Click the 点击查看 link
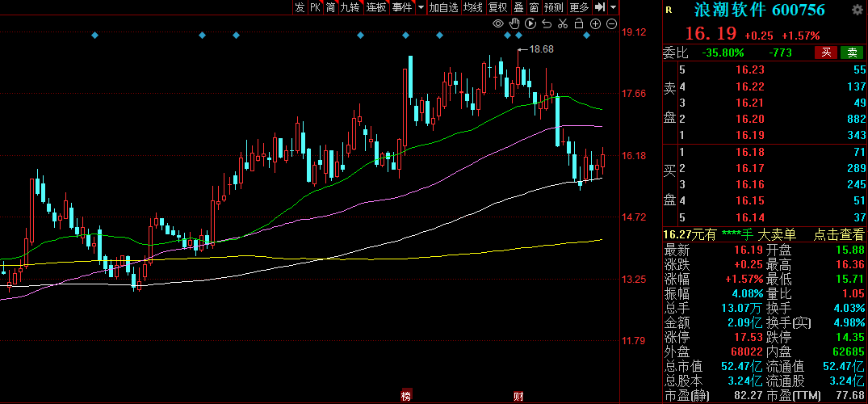Image resolution: width=868 pixels, height=404 pixels. coord(839,234)
